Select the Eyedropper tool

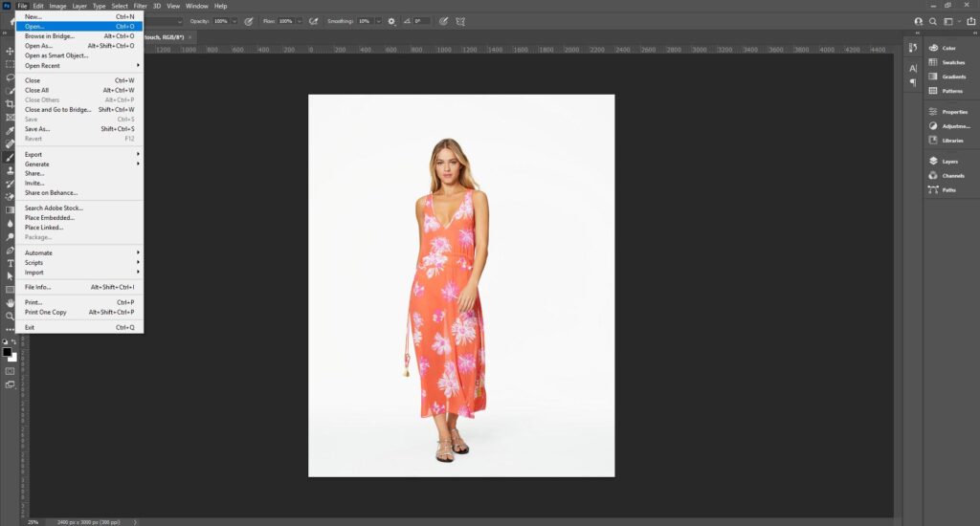click(x=10, y=130)
